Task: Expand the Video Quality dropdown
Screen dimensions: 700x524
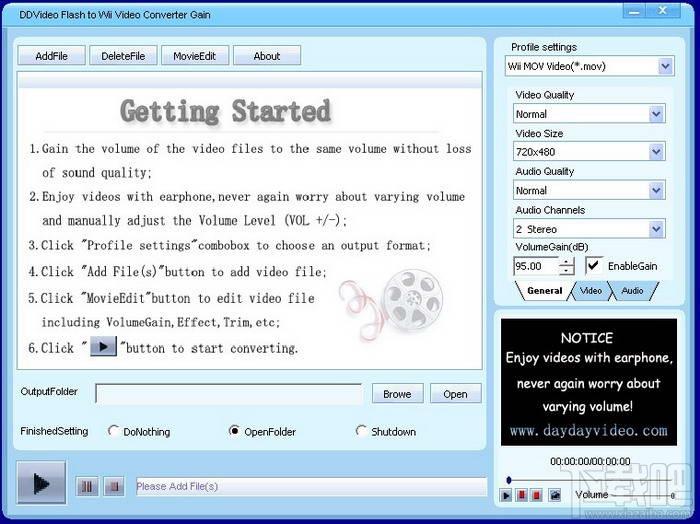Action: [x=656, y=114]
